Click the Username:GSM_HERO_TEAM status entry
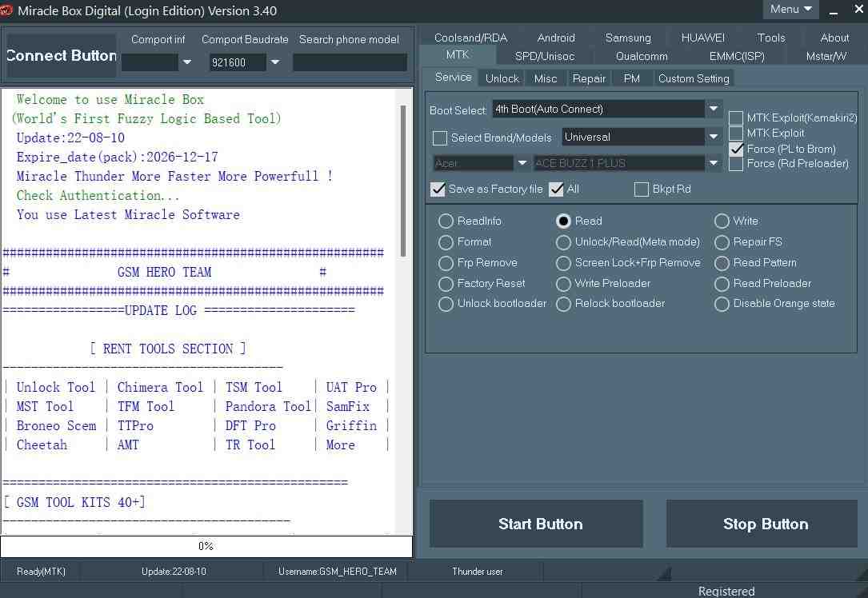The width and height of the screenshot is (868, 598). pos(337,572)
